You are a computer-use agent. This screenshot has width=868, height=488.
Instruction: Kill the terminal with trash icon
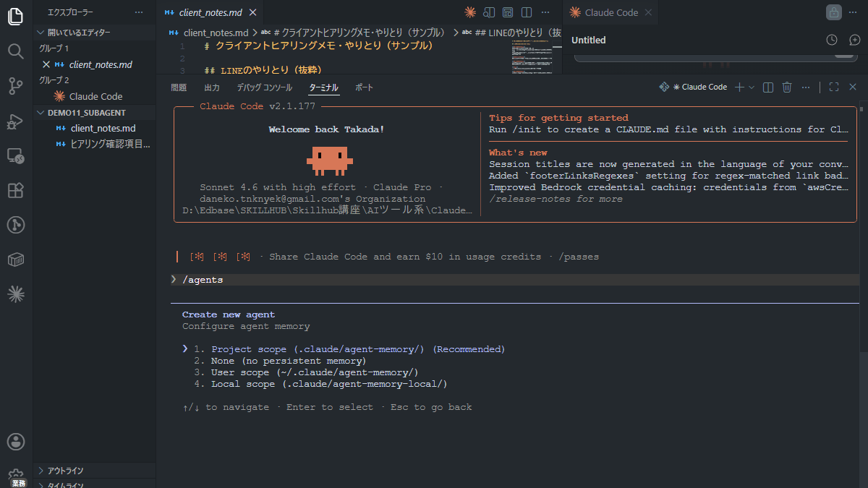pyautogui.click(x=787, y=87)
